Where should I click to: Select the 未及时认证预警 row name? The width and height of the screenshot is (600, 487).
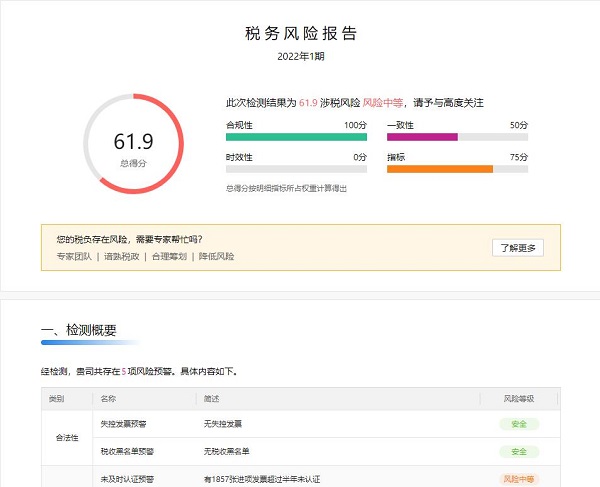click(x=123, y=478)
